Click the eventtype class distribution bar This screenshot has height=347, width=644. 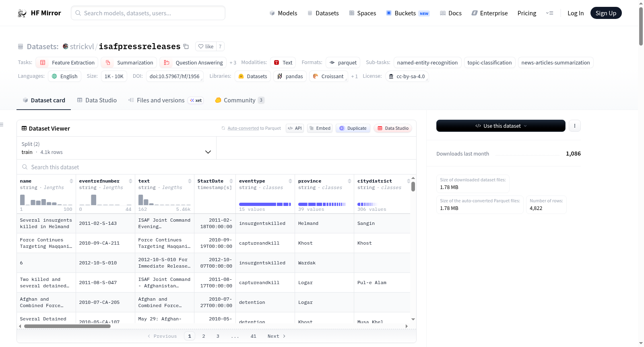coord(265,204)
